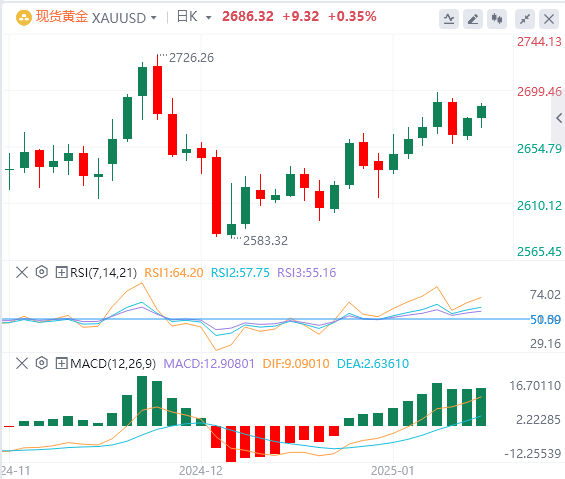Click the 2726.26 high price candle
Image resolution: width=565 pixels, height=479 pixels.
[x=157, y=87]
